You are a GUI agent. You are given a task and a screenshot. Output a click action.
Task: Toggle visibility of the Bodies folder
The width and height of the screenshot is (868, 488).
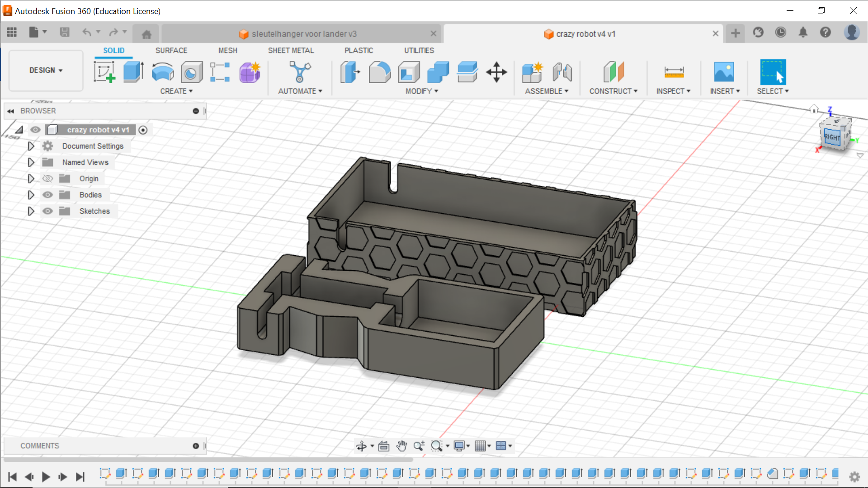coord(47,194)
